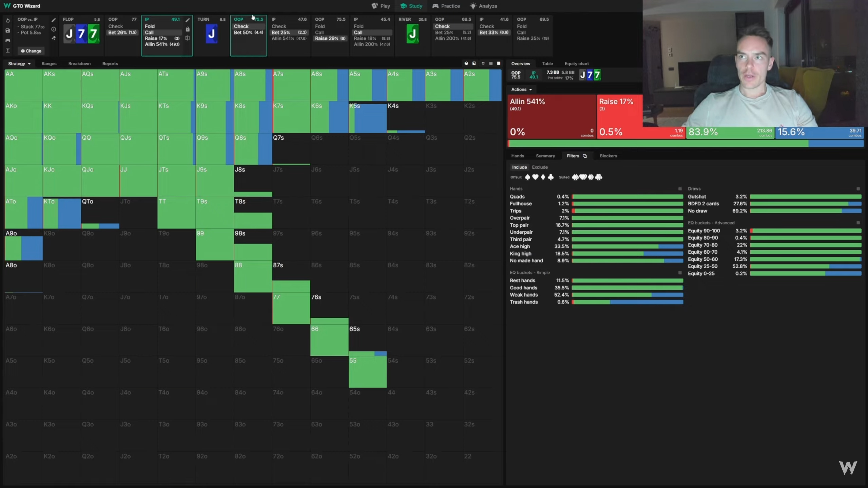Select the Include filter mode
Screen dimensions: 868x488
[x=519, y=167]
